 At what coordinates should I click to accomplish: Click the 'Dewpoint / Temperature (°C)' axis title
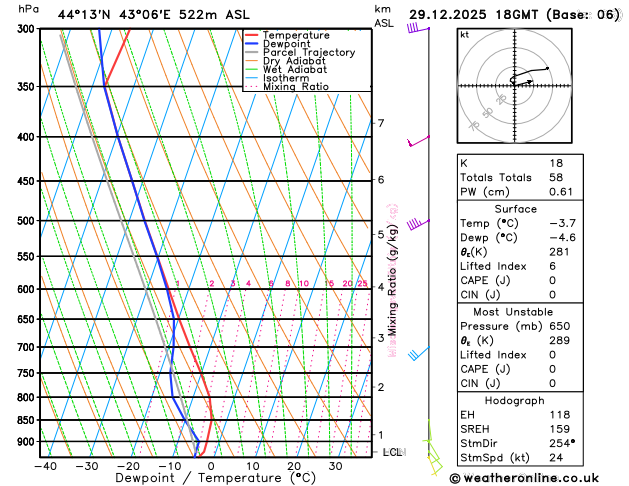click(x=216, y=478)
